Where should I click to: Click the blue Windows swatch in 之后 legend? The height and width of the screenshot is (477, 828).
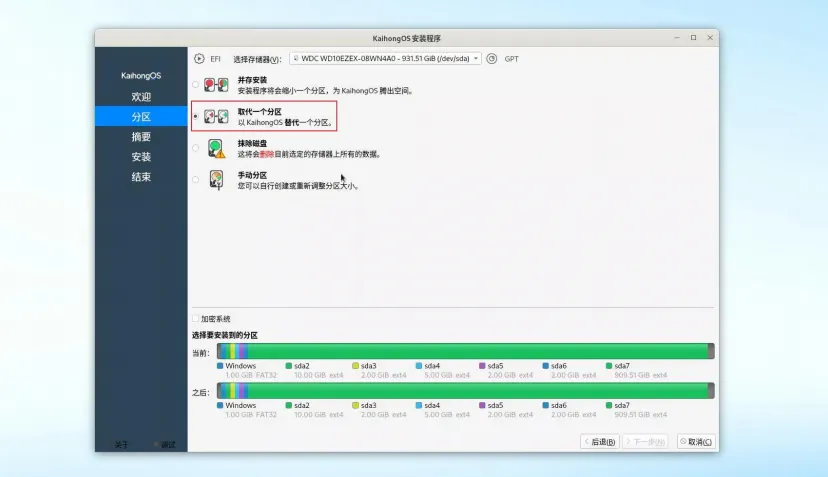(x=220, y=405)
